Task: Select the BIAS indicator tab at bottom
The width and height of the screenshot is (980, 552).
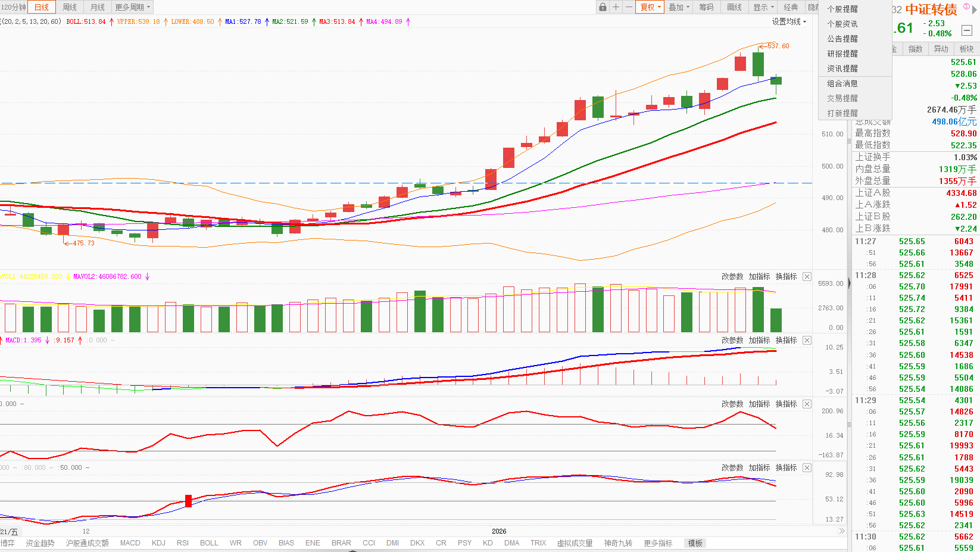Action: click(286, 543)
